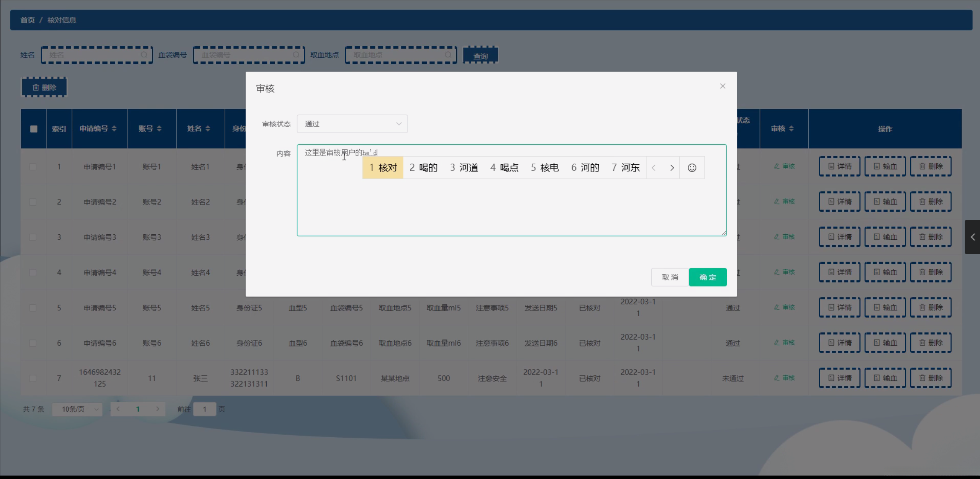Close the 审核 dialog with X icon
This screenshot has width=980, height=479.
click(723, 86)
